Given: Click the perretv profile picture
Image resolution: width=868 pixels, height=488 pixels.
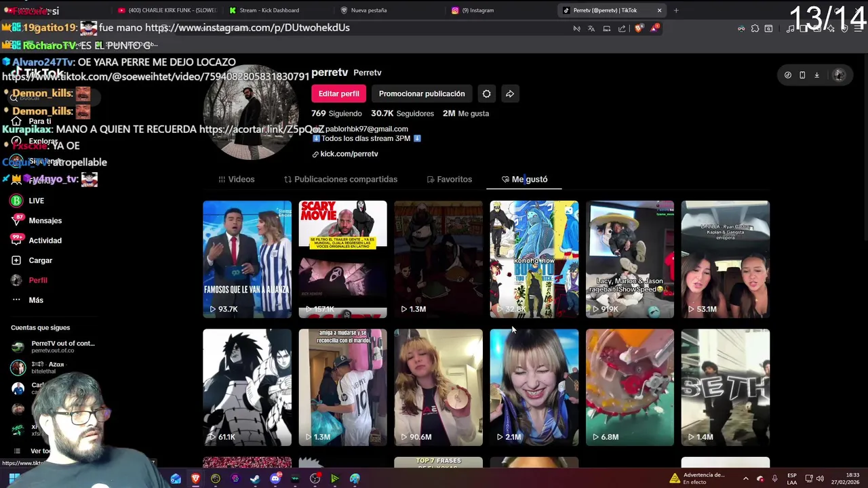Looking at the screenshot, I should pos(251,114).
